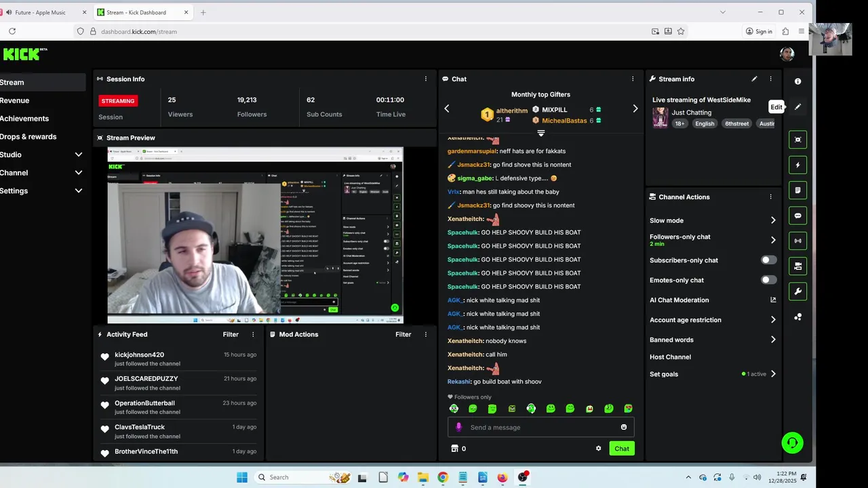Image resolution: width=868 pixels, height=488 pixels.
Task: Select Stream - Kick Dashboard tab
Action: pyautogui.click(x=144, y=12)
